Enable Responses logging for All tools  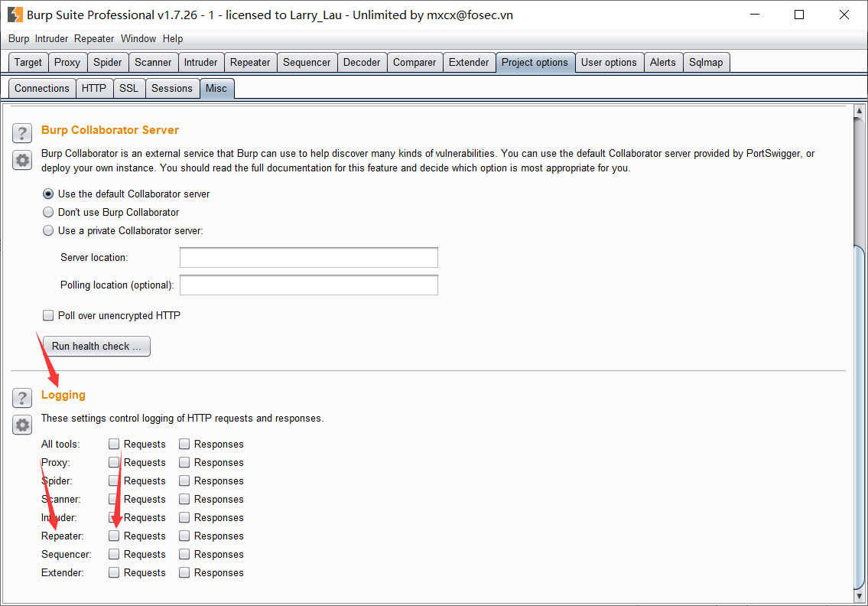[184, 444]
